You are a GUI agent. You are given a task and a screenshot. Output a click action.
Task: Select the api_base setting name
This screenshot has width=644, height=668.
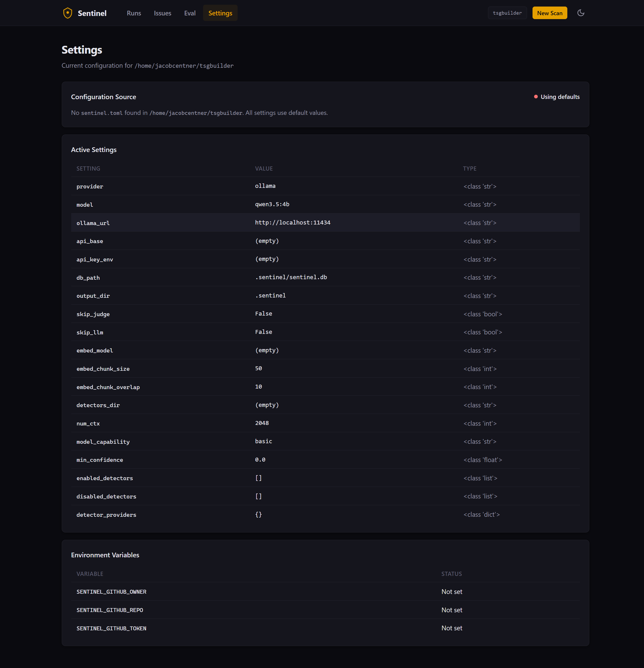click(x=90, y=241)
